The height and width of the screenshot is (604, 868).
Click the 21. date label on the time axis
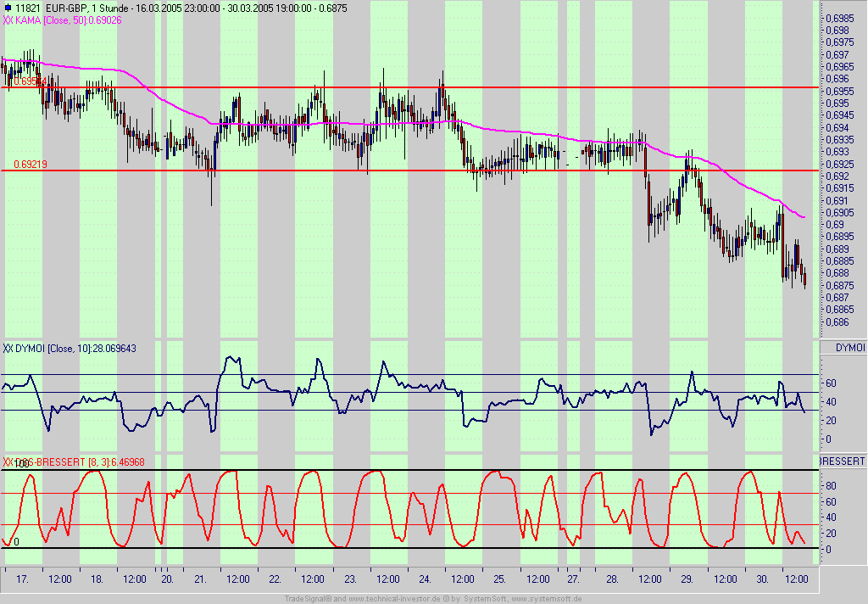click(x=200, y=579)
